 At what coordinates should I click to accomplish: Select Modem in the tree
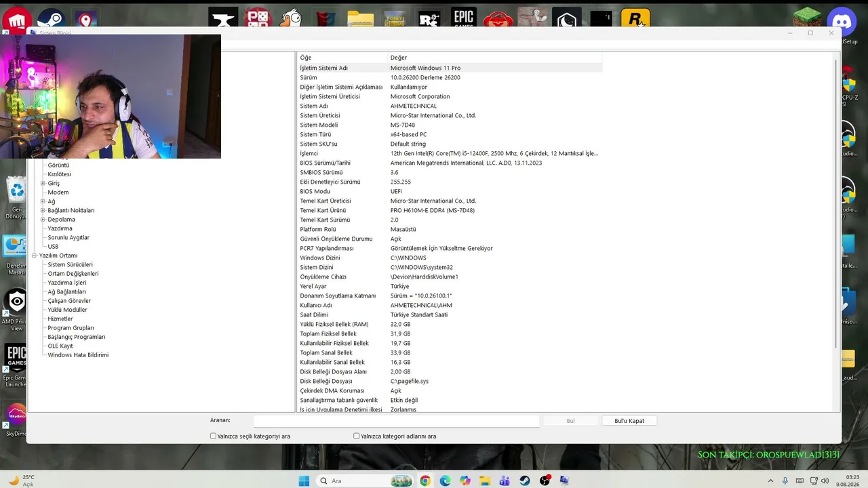[58, 192]
